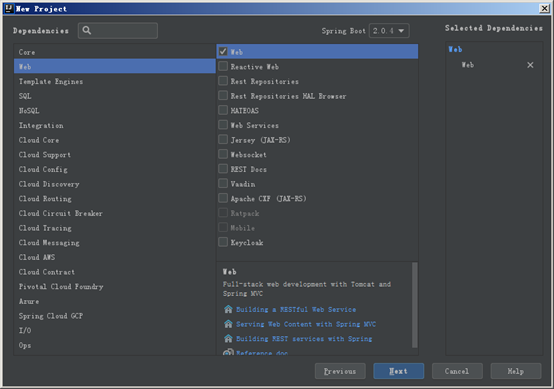Open Serving Web Content with Spring MVC link
Viewport: 554px width, 389px height.
pyautogui.click(x=306, y=324)
